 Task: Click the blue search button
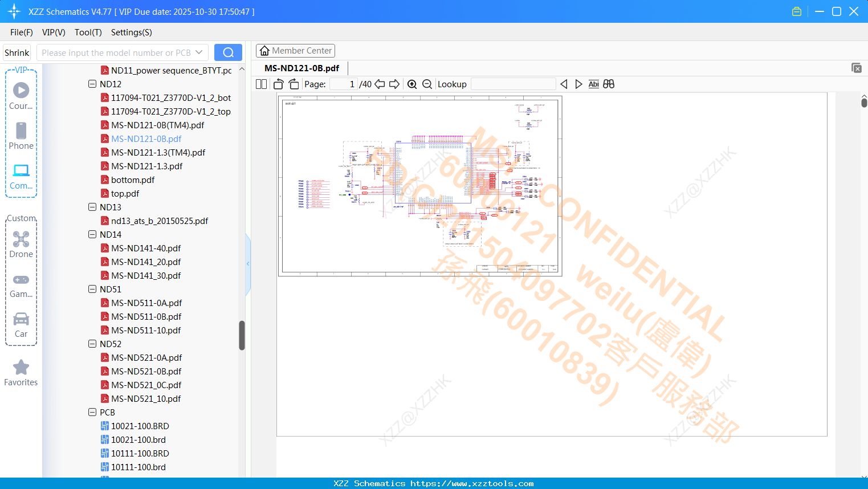228,52
